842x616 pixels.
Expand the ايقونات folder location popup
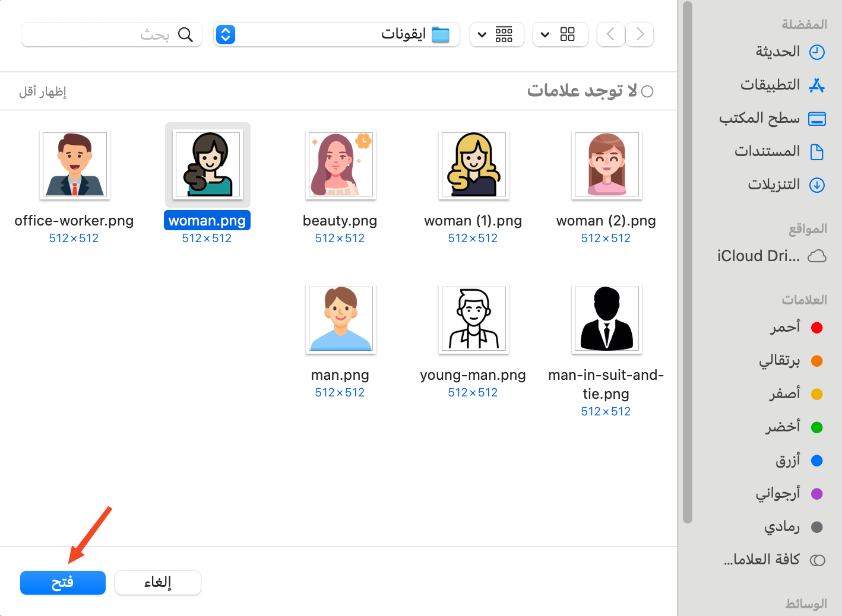[226, 34]
